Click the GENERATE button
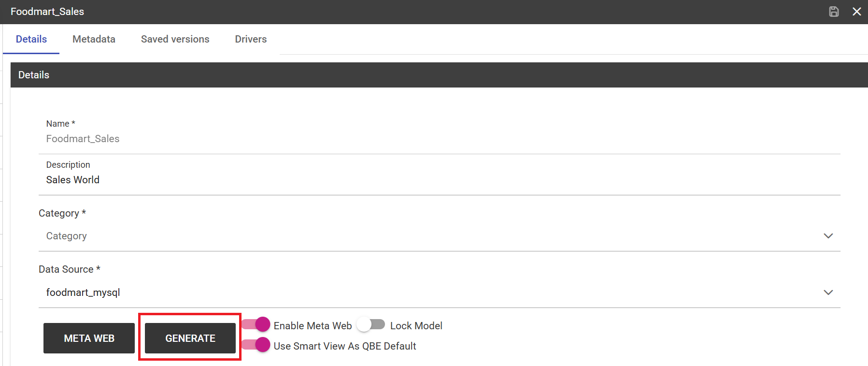Image resolution: width=868 pixels, height=366 pixels. click(190, 338)
